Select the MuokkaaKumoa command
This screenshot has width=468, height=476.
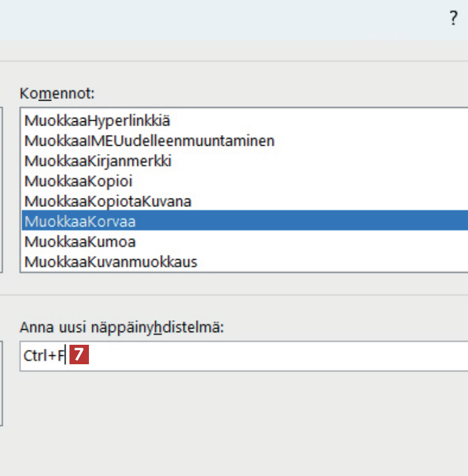click(x=80, y=242)
